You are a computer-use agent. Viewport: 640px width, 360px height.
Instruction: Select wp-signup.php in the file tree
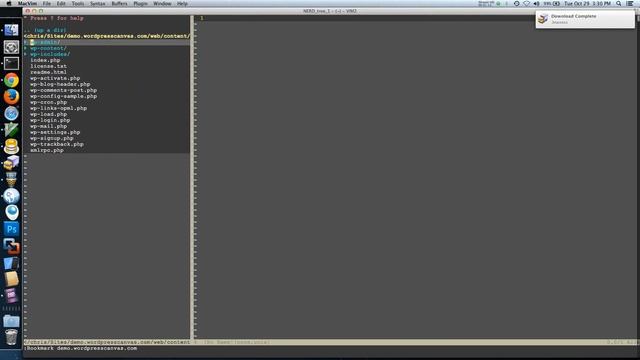pyautogui.click(x=51, y=138)
